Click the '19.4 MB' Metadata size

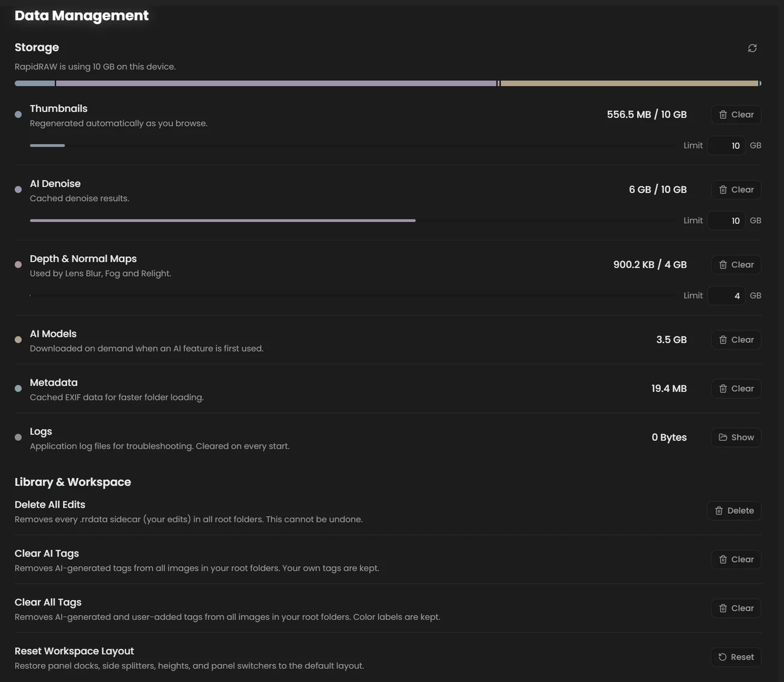[x=669, y=388]
